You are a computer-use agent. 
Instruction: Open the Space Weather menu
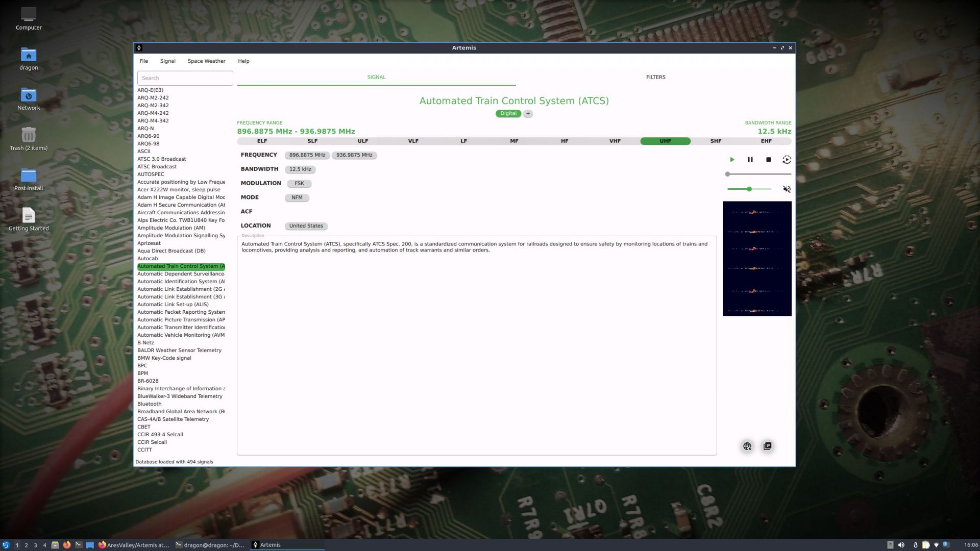pos(206,61)
